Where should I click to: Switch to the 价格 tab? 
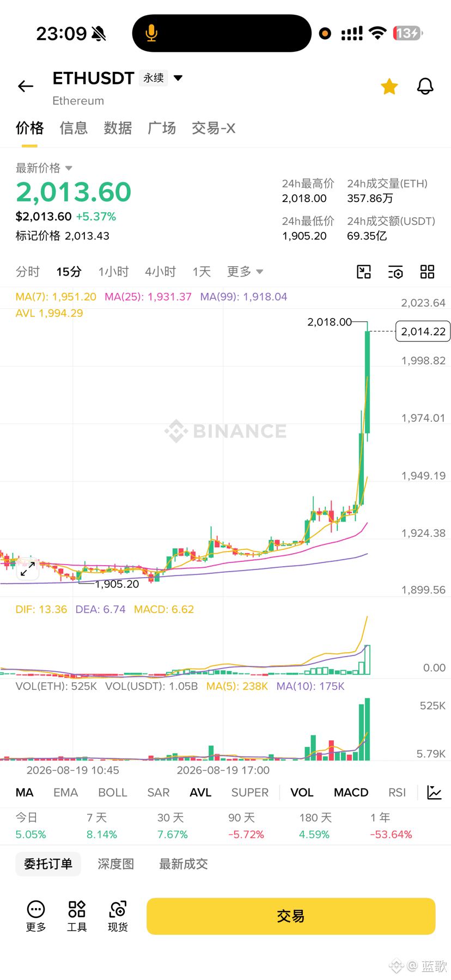(29, 128)
